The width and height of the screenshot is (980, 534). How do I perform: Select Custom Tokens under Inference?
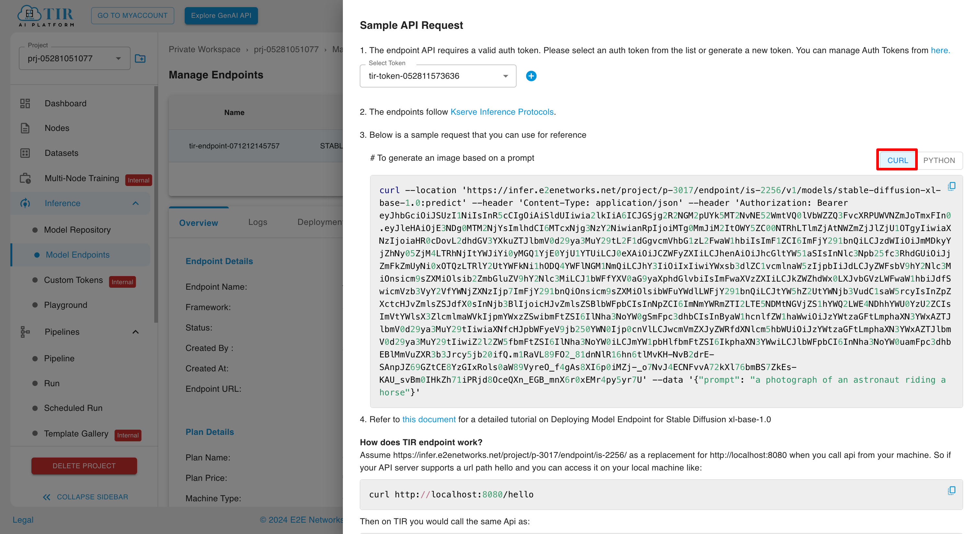(x=74, y=280)
